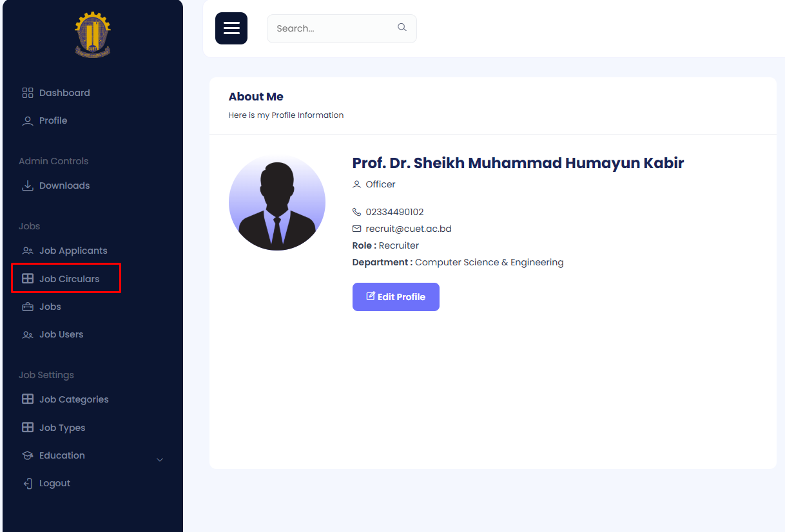
Task: Click the Job Applicants people icon
Action: [28, 251]
